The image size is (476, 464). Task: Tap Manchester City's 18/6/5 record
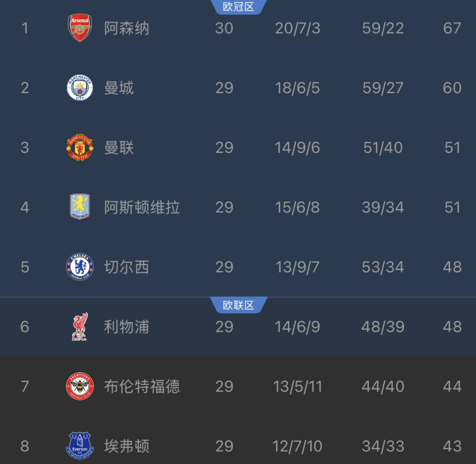pos(297,88)
